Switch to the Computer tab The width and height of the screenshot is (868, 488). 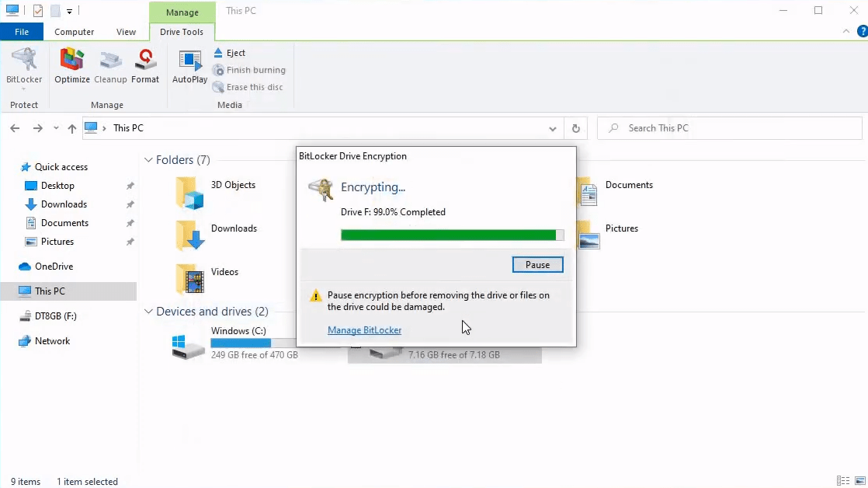(74, 32)
